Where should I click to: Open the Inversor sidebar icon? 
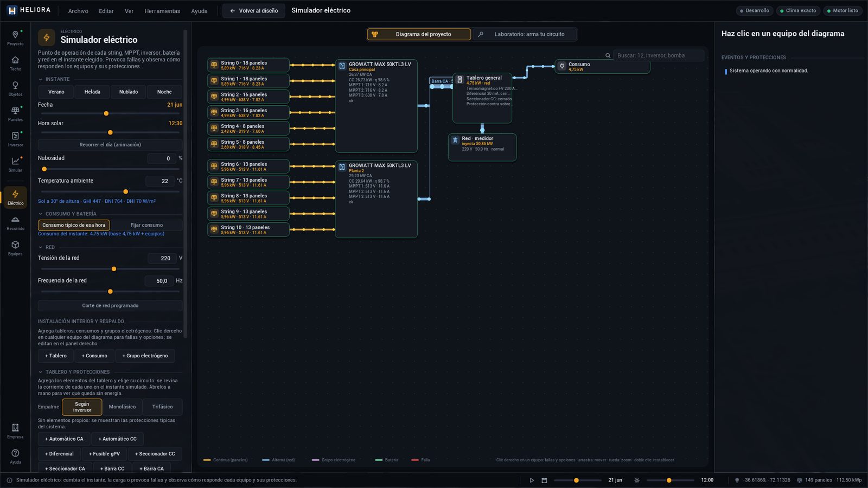click(15, 139)
